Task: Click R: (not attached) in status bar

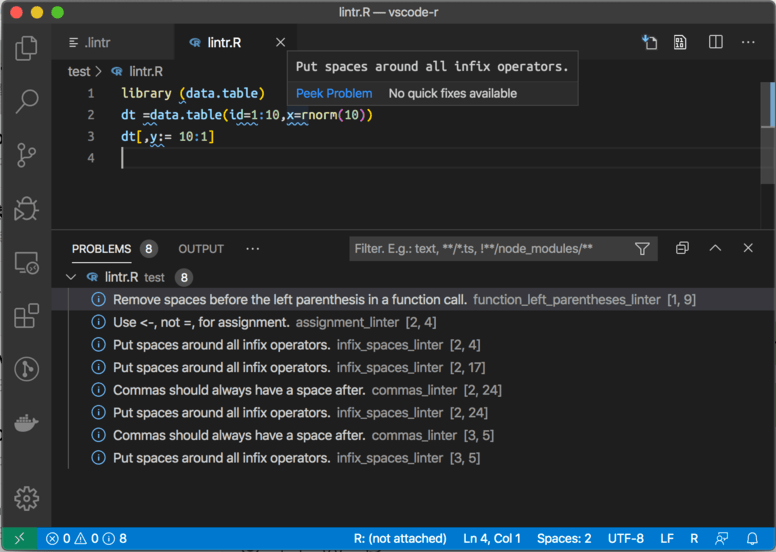Action: (x=400, y=539)
